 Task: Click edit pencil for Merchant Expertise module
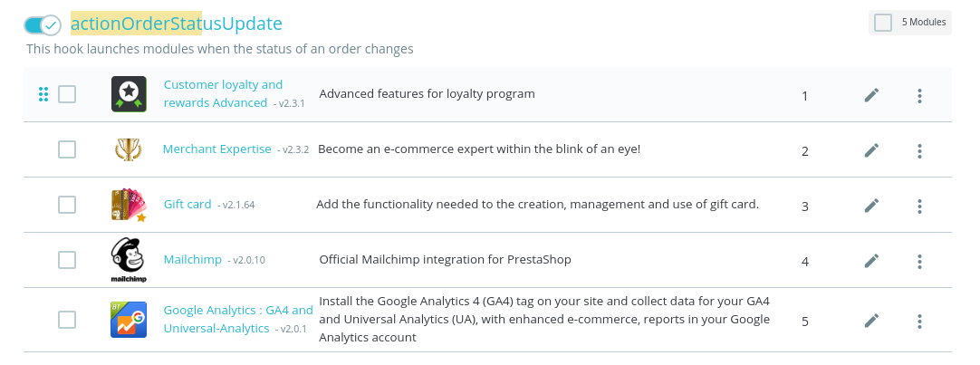(871, 150)
